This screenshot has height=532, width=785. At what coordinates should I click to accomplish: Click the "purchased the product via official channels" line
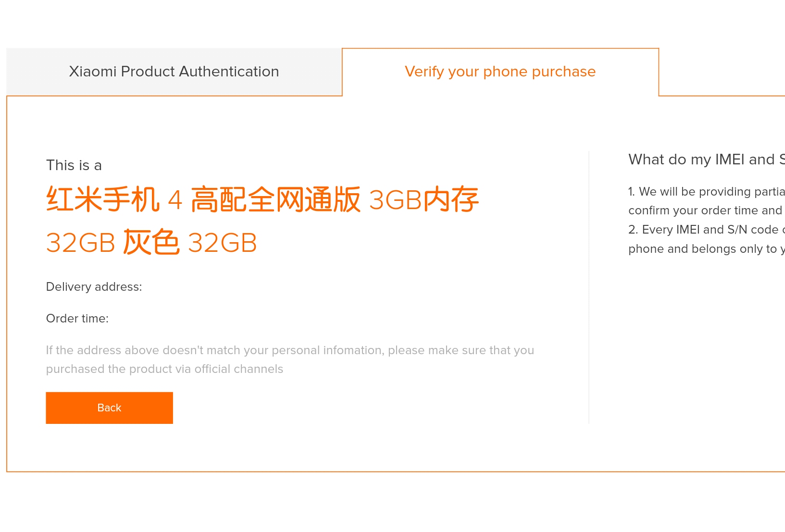164,369
